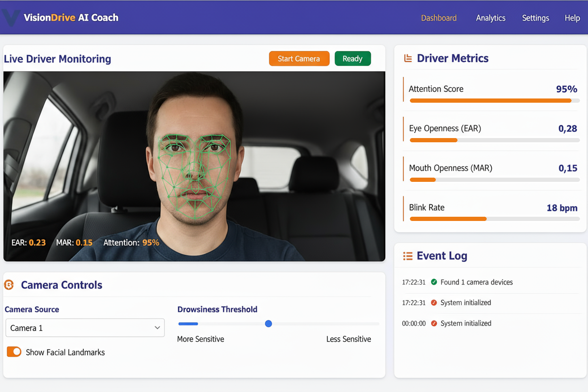Switch to the Analytics tab
This screenshot has height=392, width=588.
click(490, 18)
